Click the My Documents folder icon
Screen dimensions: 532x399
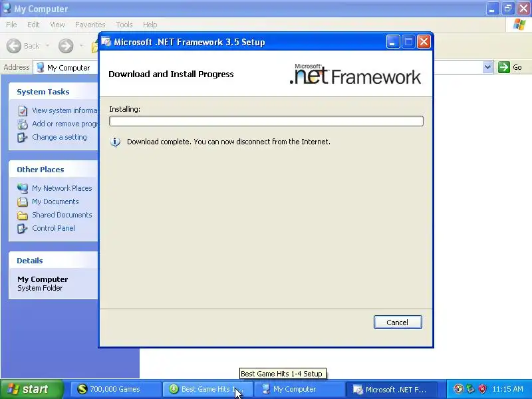pos(23,202)
